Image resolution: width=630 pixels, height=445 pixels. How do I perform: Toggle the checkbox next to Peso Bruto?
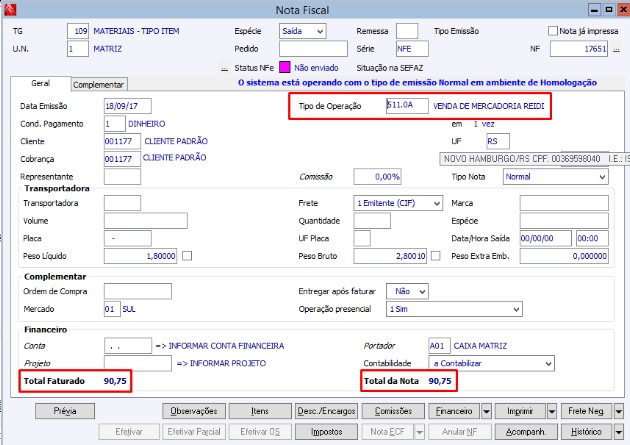pos(436,256)
